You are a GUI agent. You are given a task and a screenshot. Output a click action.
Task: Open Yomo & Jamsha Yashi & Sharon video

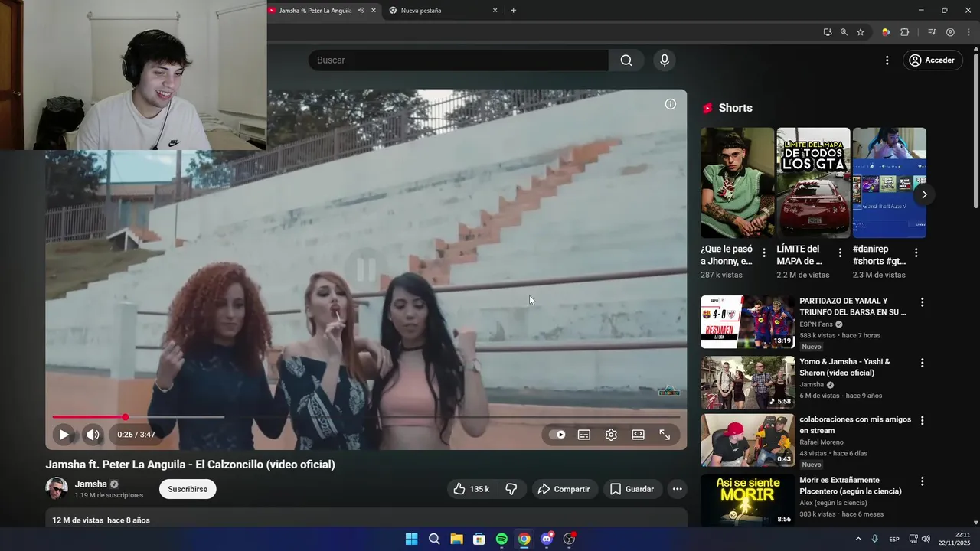tap(845, 367)
